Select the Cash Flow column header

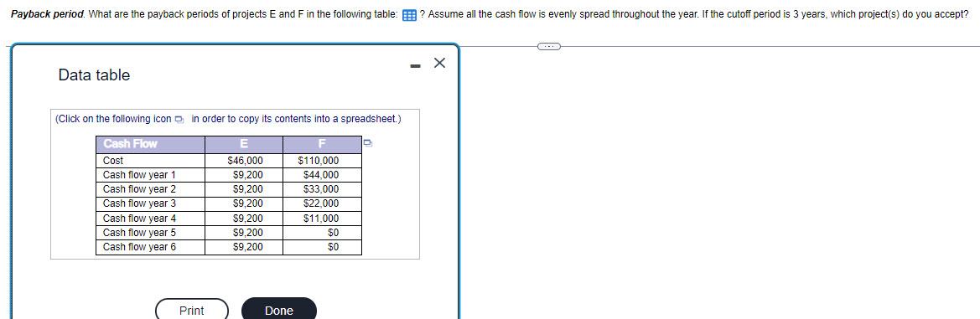click(151, 144)
